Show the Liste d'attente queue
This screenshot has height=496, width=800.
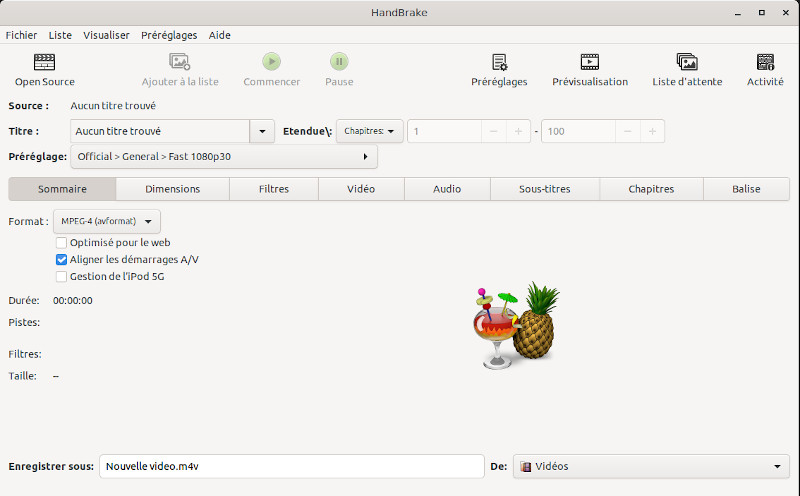click(687, 62)
